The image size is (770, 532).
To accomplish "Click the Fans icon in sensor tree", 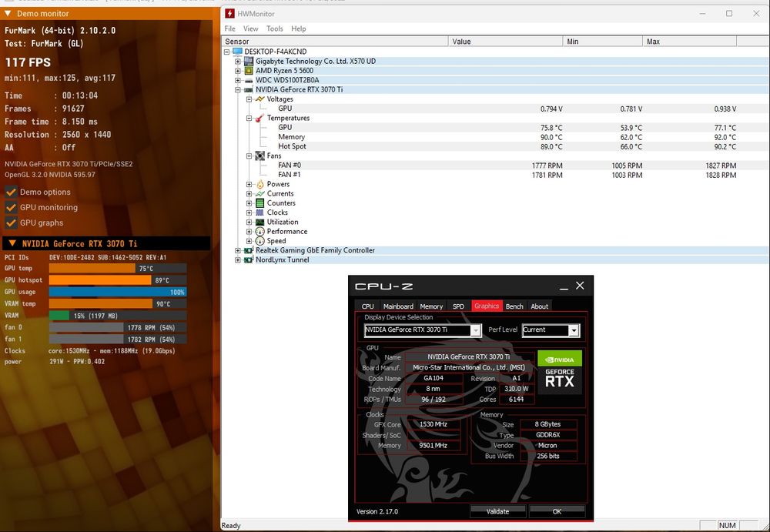I will [259, 156].
